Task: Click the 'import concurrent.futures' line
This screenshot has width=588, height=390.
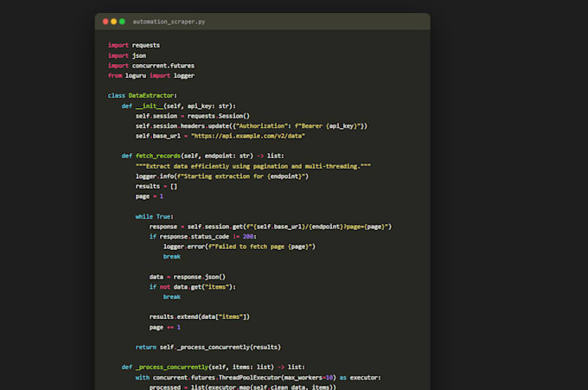Action: tap(151, 66)
